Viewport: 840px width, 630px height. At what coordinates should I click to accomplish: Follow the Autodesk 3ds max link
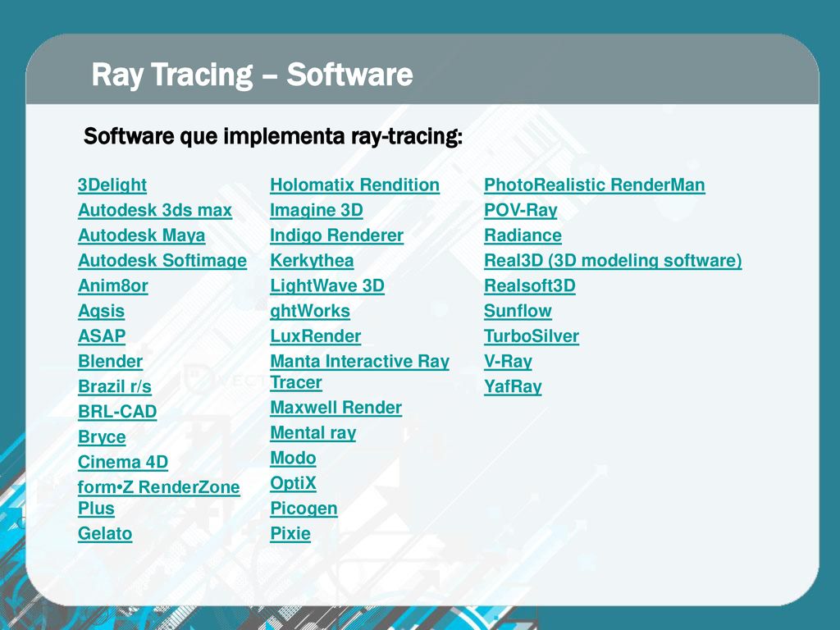click(155, 210)
